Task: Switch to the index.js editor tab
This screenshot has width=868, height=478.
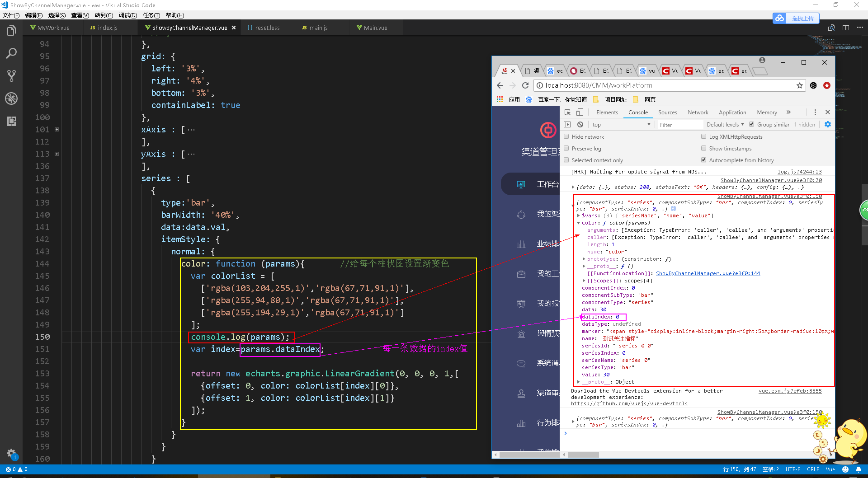Action: point(108,28)
